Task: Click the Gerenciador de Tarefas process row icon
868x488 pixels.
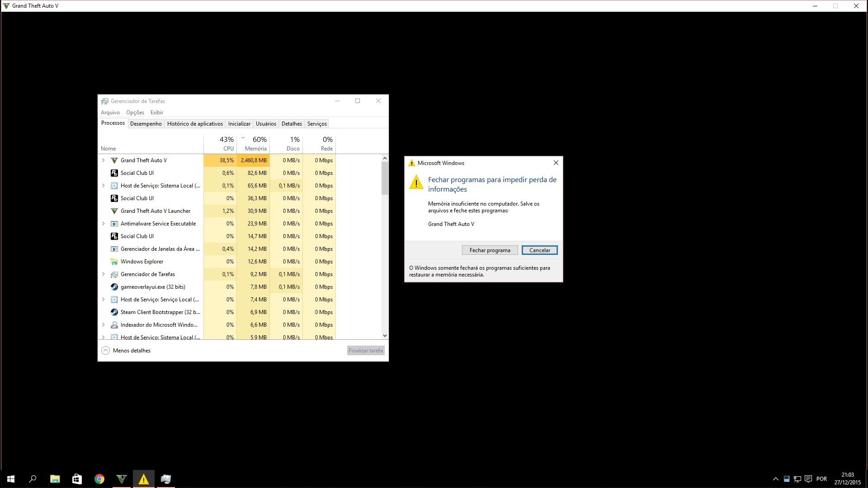Action: (114, 274)
